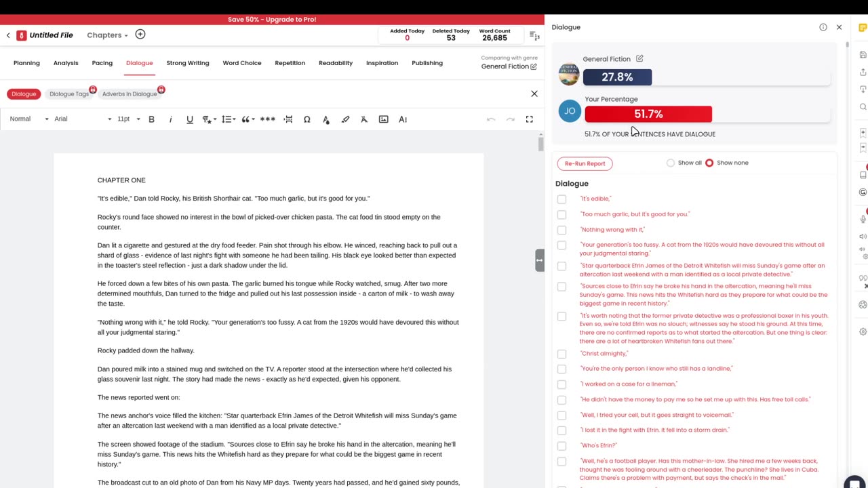Open the Chapters dropdown
The height and width of the screenshot is (488, 868).
(107, 35)
